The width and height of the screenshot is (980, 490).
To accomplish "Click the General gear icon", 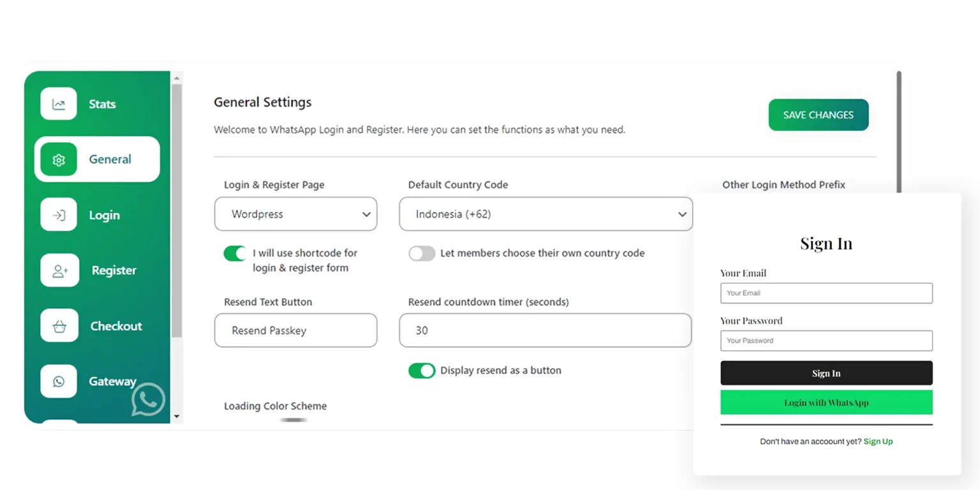I will pos(59,160).
